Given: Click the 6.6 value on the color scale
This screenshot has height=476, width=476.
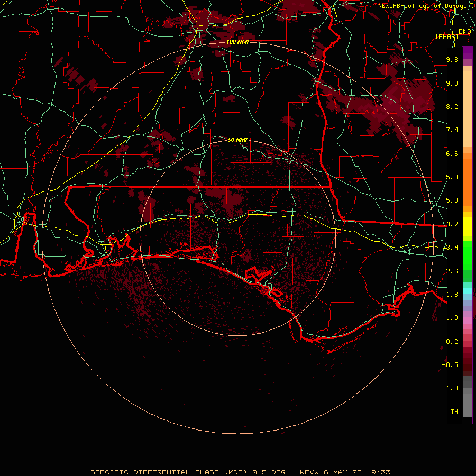Looking at the screenshot, I should (452, 153).
